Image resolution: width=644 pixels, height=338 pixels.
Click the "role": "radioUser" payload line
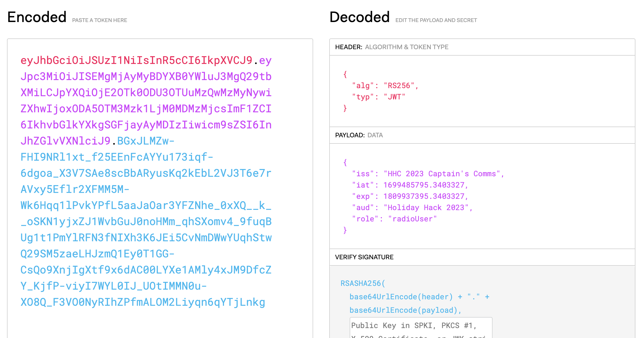(394, 219)
